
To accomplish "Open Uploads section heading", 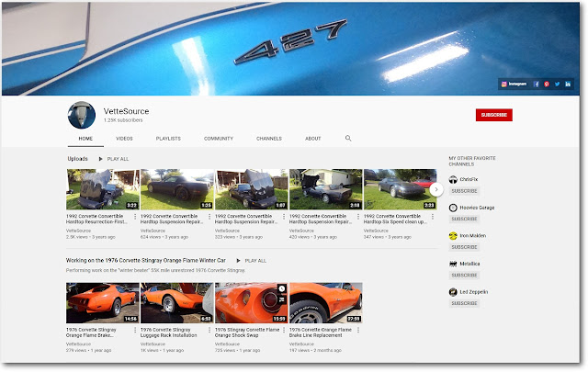I will (x=77, y=159).
